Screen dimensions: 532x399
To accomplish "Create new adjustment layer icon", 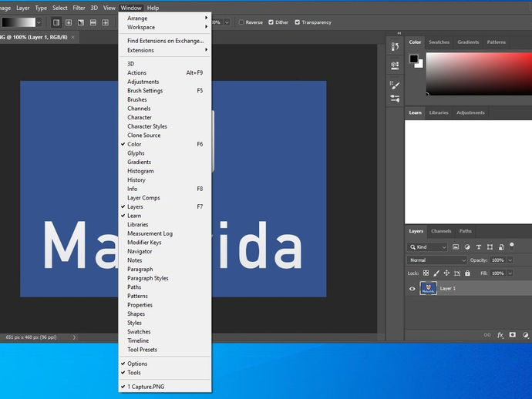I will coord(525,335).
